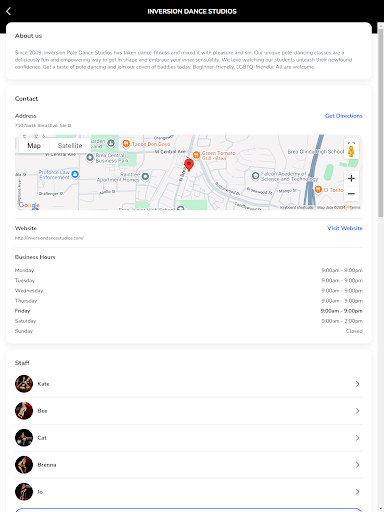Click the Google logo on map

click(29, 205)
